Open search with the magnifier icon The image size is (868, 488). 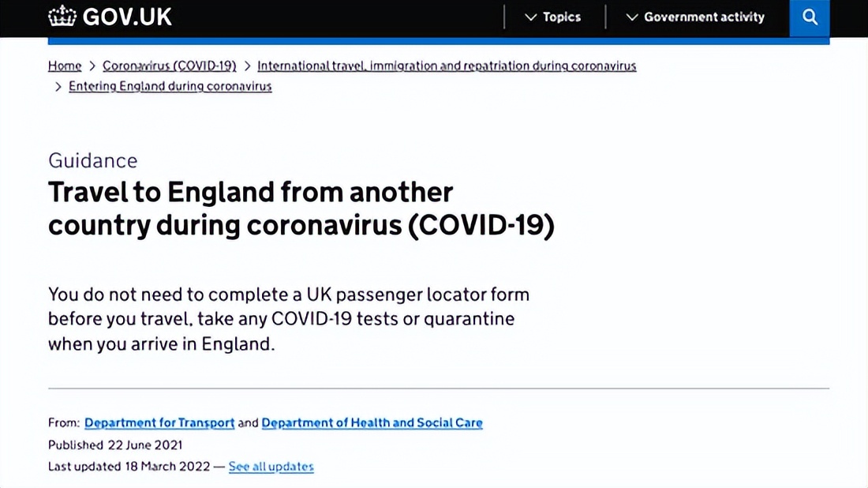coord(810,17)
